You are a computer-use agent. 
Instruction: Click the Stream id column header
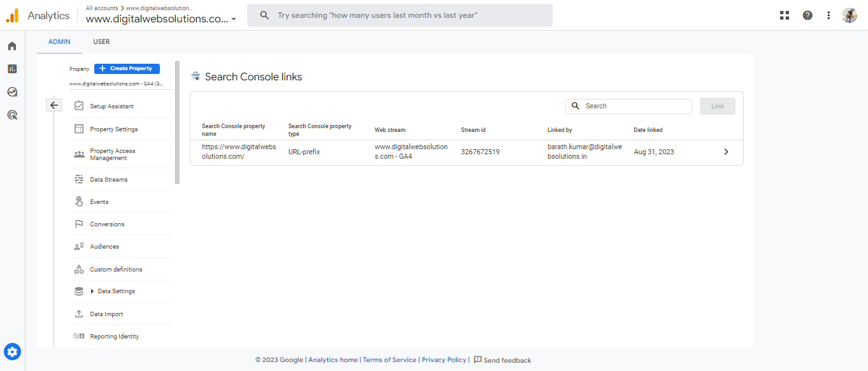click(473, 130)
